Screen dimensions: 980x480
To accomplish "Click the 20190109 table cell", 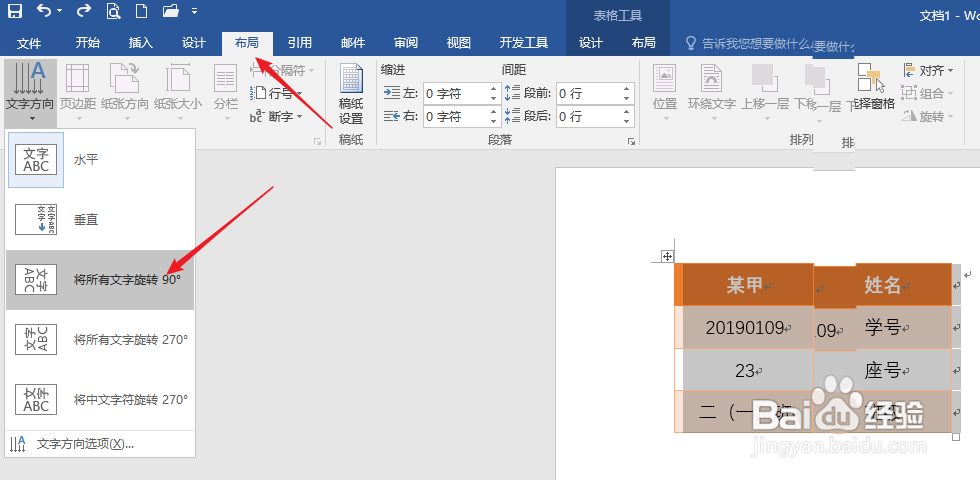I will pos(748,328).
